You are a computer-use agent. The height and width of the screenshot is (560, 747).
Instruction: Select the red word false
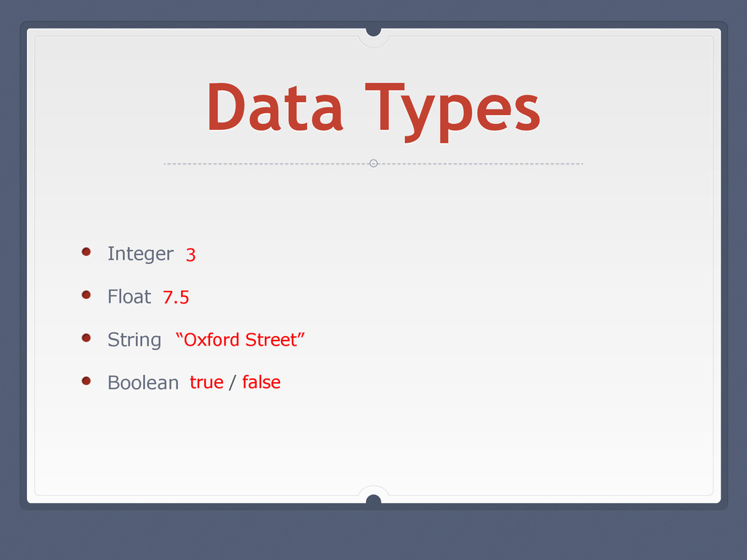[261, 382]
